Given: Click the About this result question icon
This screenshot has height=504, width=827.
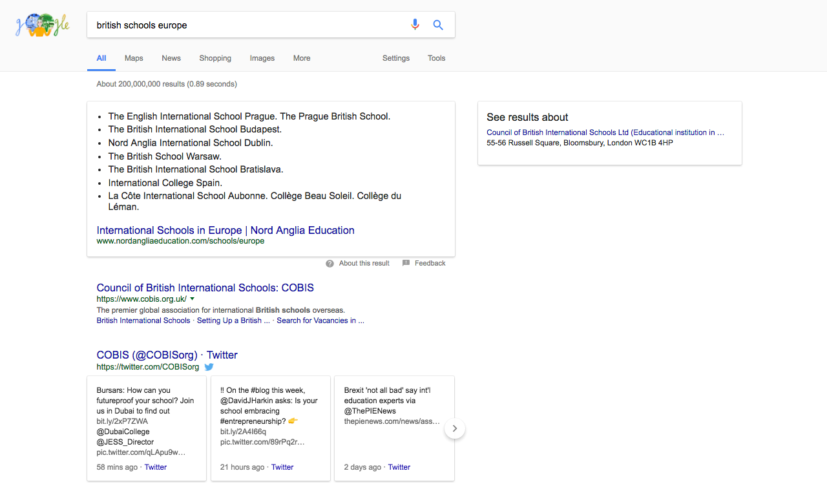Looking at the screenshot, I should coord(330,264).
